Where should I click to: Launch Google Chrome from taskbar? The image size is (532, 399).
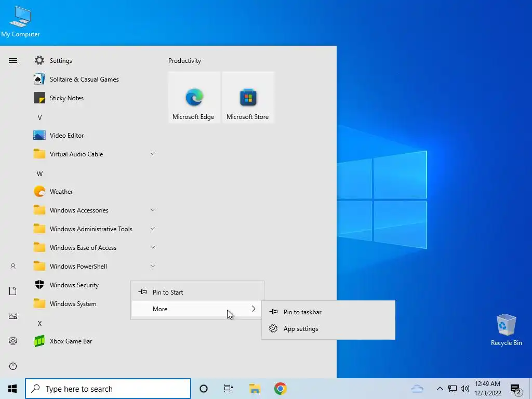[x=280, y=389]
